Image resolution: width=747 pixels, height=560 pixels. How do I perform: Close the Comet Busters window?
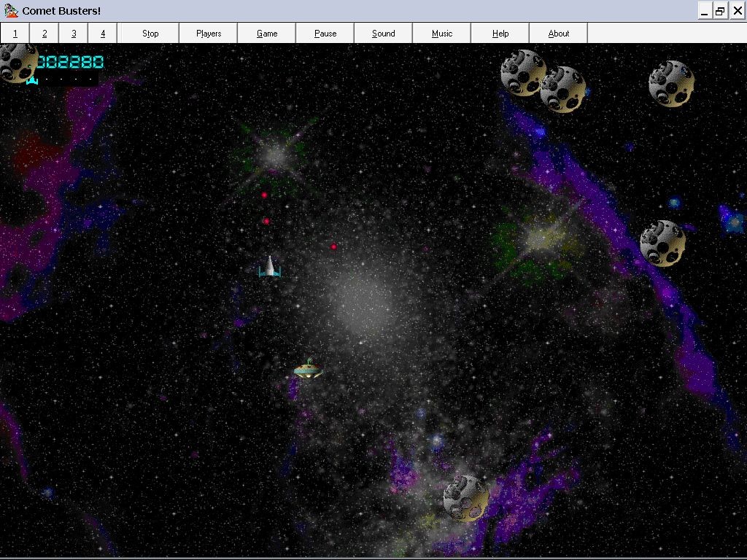[x=737, y=10]
